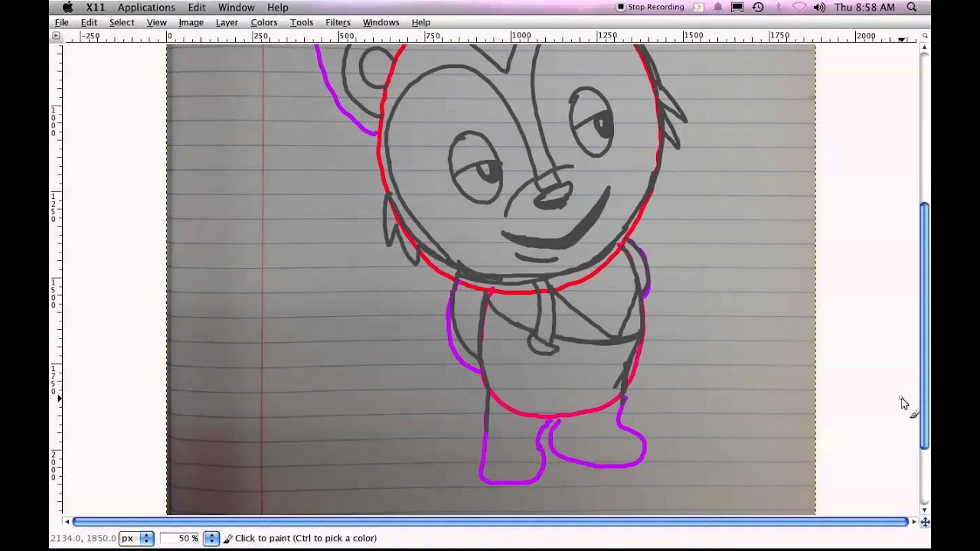980x551 pixels.
Task: Open GIMP View menu
Action: coord(156,22)
